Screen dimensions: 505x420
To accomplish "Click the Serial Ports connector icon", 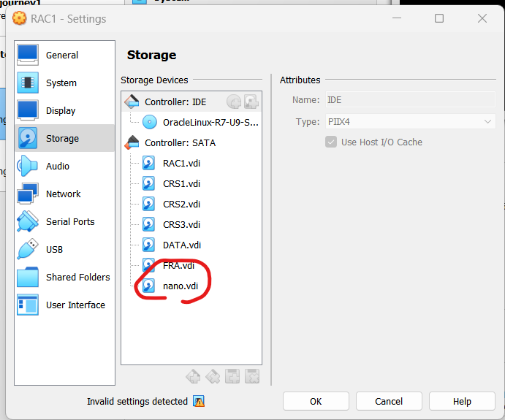I will pyautogui.click(x=28, y=221).
